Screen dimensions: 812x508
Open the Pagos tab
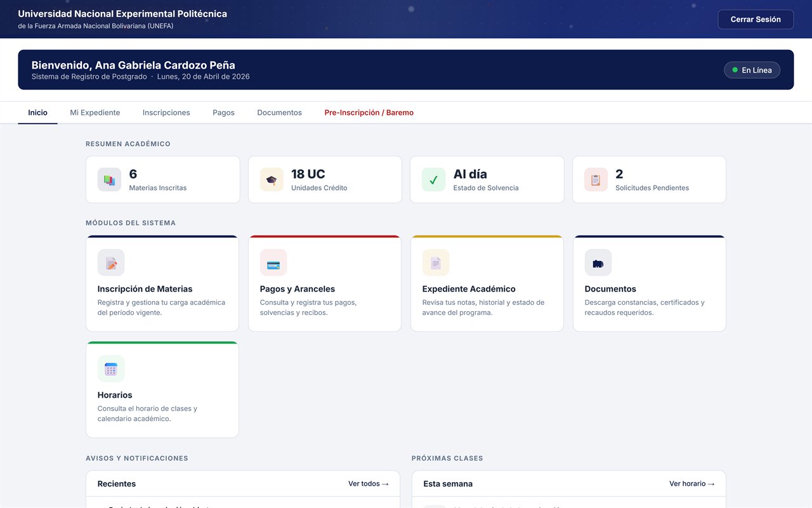click(223, 112)
